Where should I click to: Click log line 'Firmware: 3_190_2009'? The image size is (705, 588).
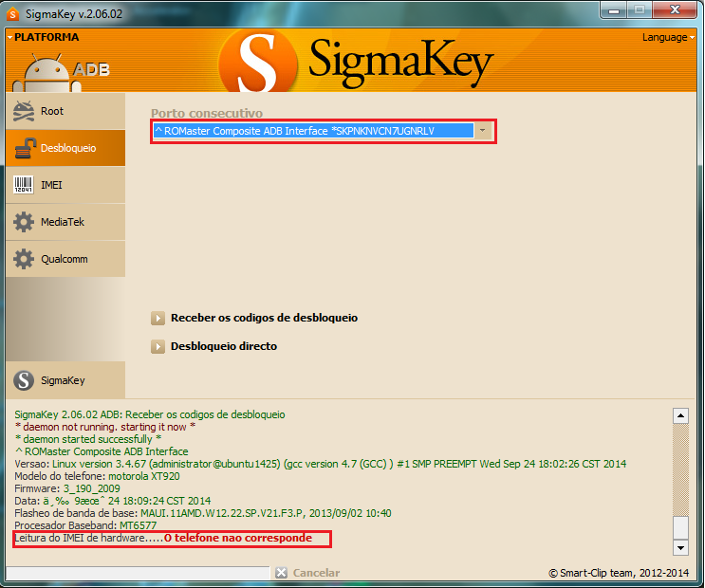click(x=67, y=488)
